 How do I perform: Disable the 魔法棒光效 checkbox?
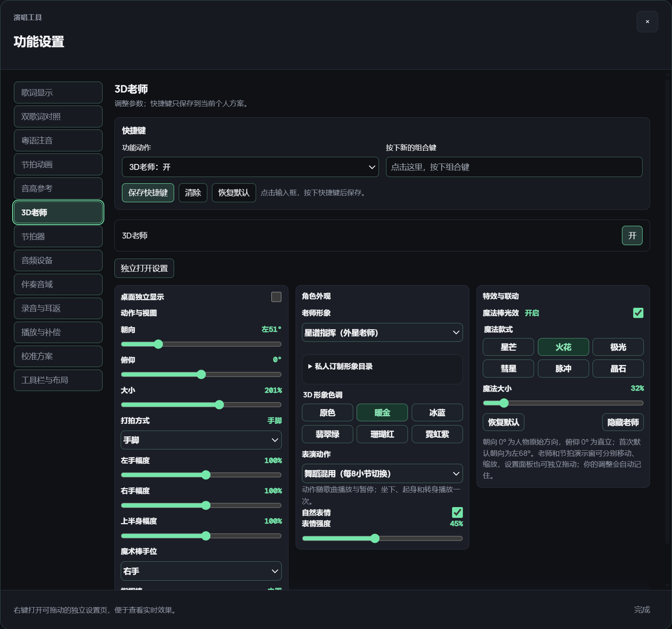pyautogui.click(x=638, y=313)
